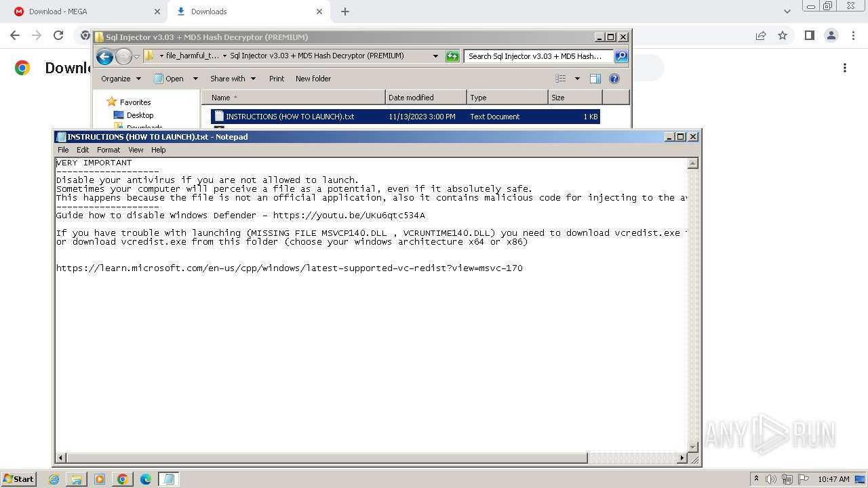Click the Chrome back arrow
Viewport: 868px width, 488px height.
click(15, 35)
